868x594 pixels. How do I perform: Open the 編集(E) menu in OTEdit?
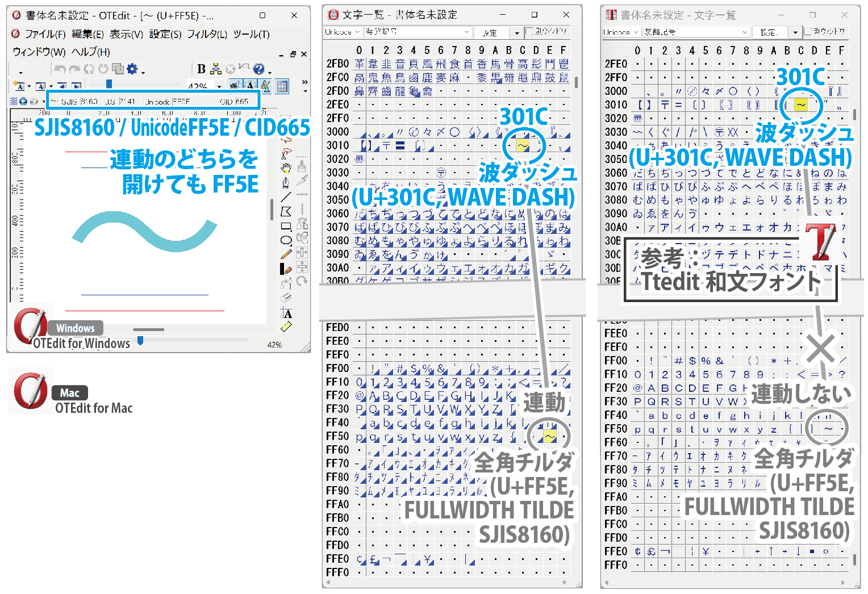pyautogui.click(x=87, y=34)
